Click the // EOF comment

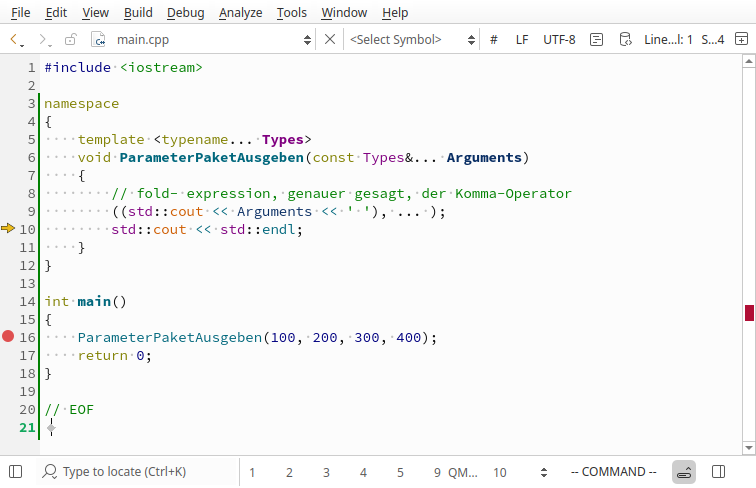pos(69,410)
